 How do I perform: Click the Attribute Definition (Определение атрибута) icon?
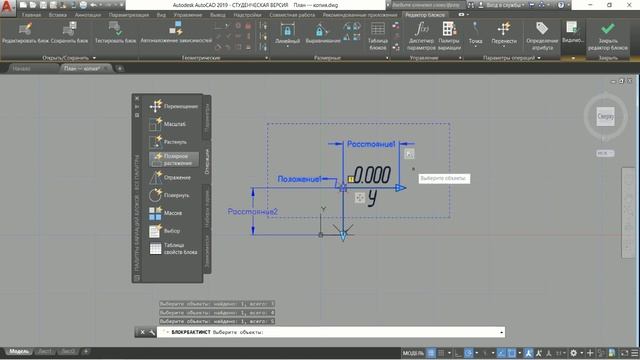[542, 29]
